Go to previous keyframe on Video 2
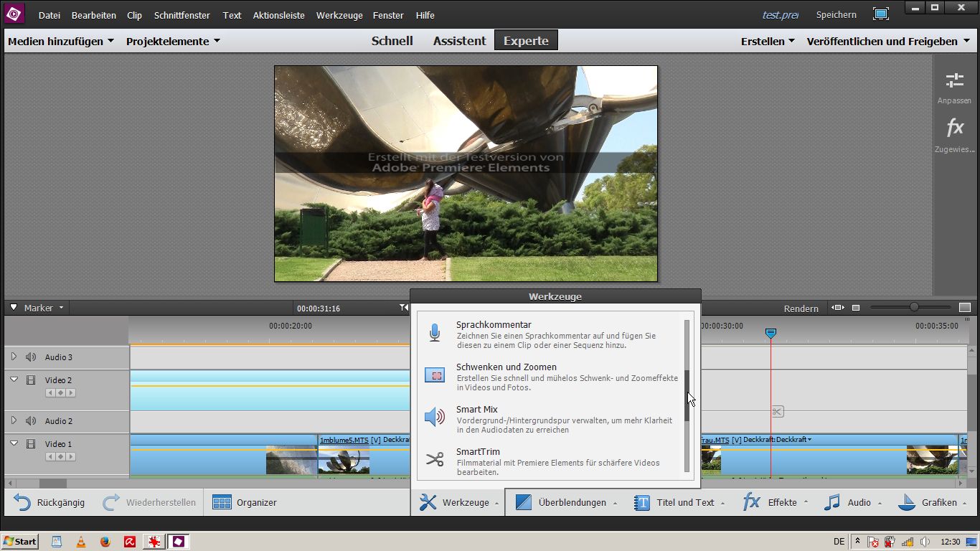 coord(51,392)
